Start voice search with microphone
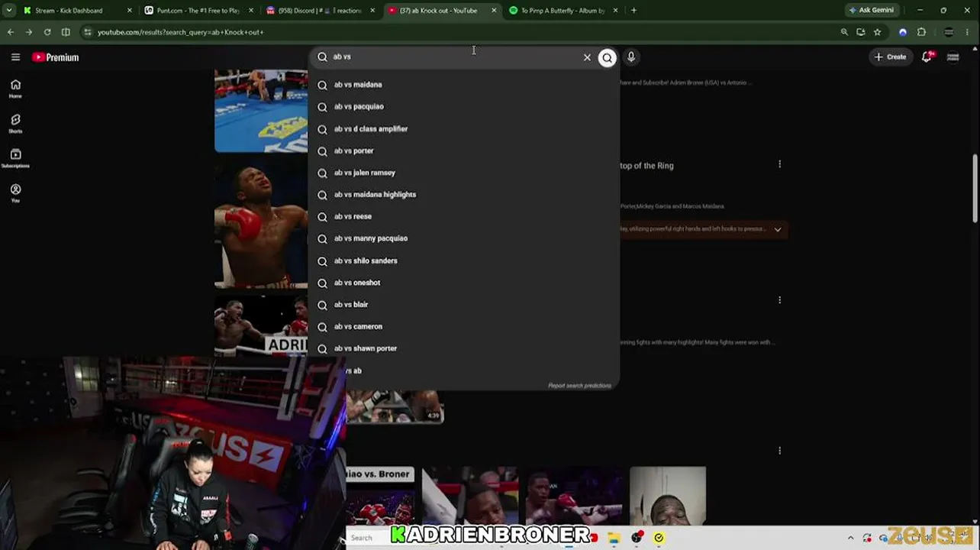980x550 pixels. coord(631,57)
